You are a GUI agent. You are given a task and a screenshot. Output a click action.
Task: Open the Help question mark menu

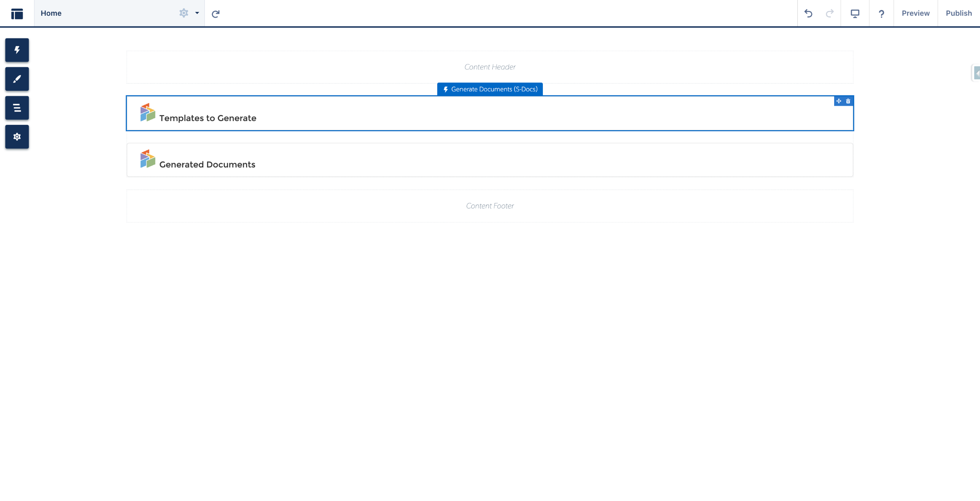[x=881, y=14]
